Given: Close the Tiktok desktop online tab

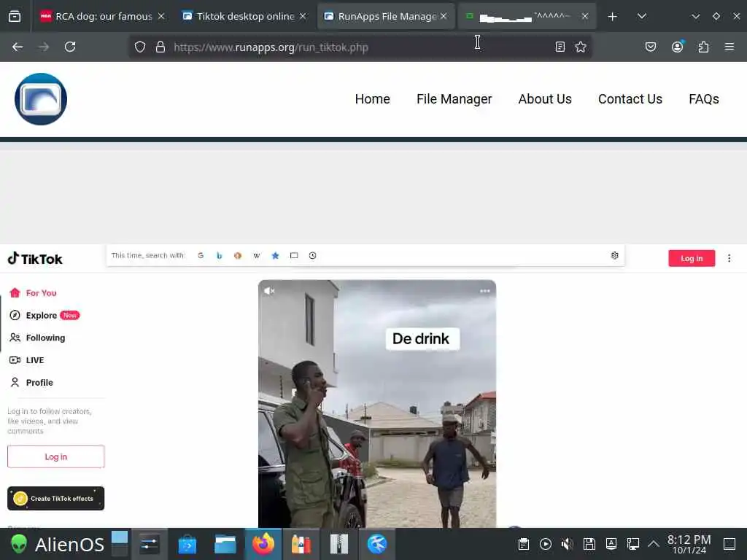Looking at the screenshot, I should pyautogui.click(x=303, y=16).
